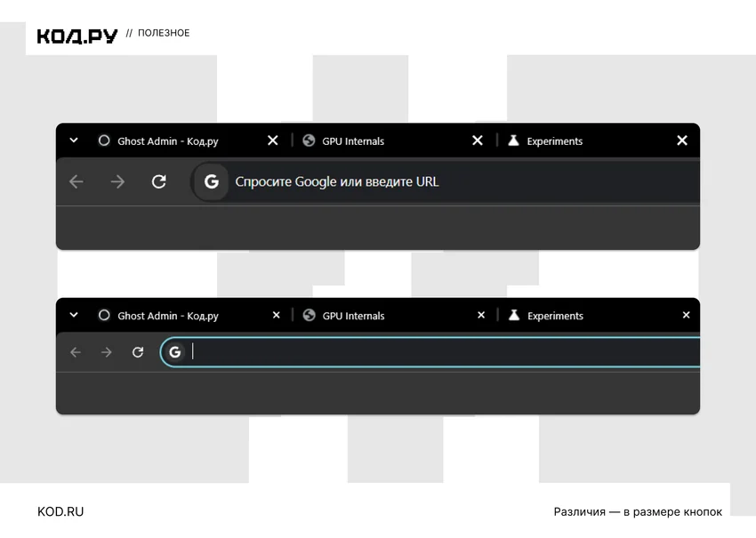This screenshot has height=538, width=756.
Task: Select GPU Internals tab in upper browser
Action: tap(393, 141)
